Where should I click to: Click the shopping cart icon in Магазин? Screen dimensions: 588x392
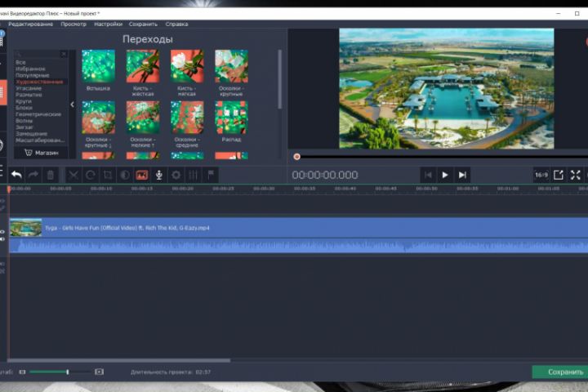click(x=28, y=153)
